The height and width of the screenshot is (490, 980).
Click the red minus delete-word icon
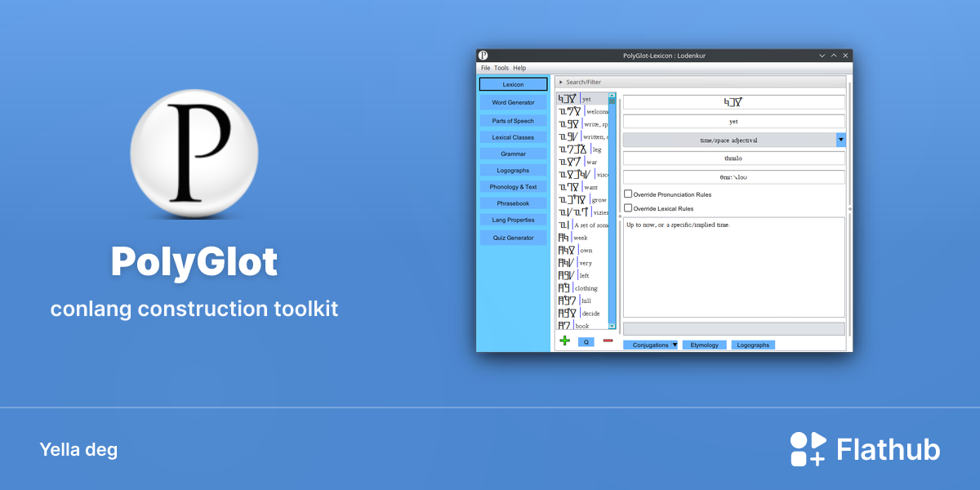tap(608, 341)
